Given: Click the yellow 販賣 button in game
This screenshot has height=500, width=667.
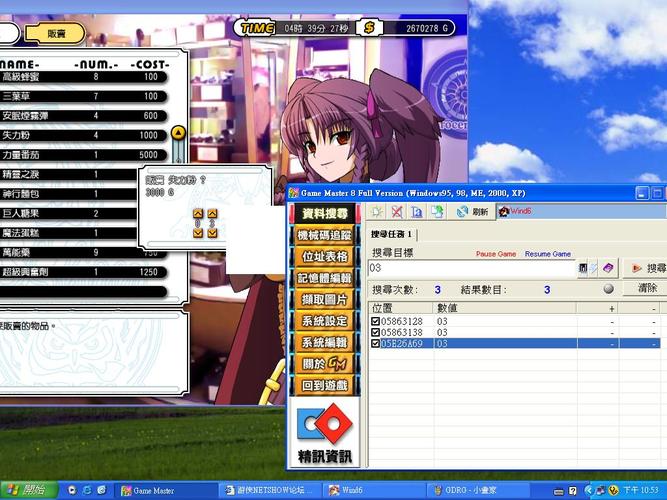Looking at the screenshot, I should click(x=55, y=33).
